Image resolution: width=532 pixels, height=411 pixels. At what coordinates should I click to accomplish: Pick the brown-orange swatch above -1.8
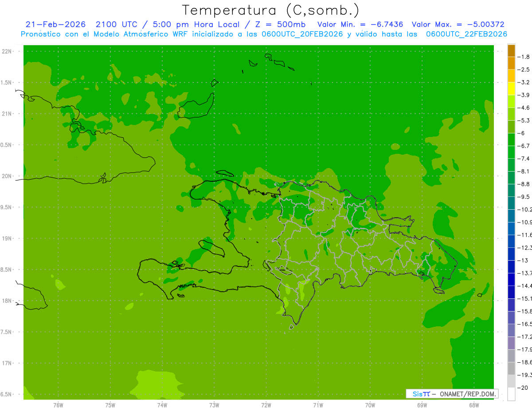(x=511, y=51)
